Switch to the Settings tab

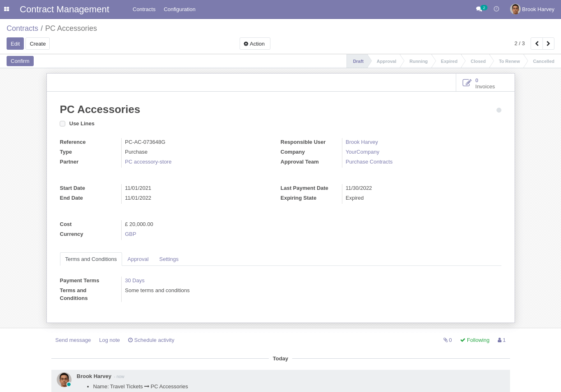pyautogui.click(x=169, y=259)
